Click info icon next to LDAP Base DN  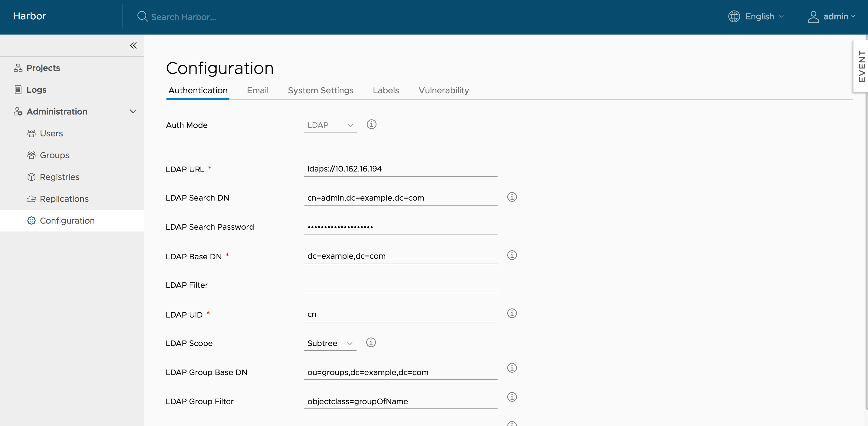pyautogui.click(x=512, y=255)
